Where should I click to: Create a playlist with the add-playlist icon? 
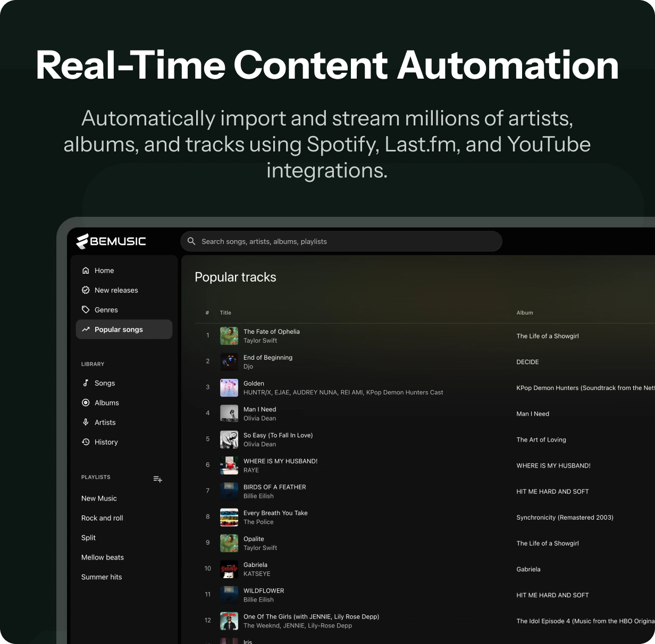[158, 479]
